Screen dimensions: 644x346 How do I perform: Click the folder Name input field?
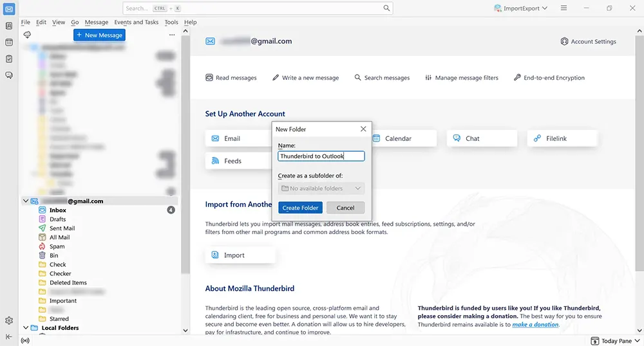click(321, 156)
